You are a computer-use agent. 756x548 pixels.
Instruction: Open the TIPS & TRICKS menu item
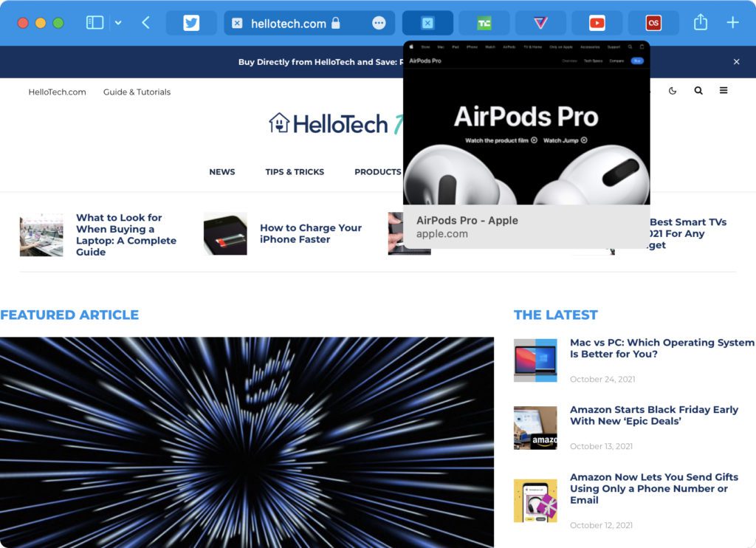295,172
